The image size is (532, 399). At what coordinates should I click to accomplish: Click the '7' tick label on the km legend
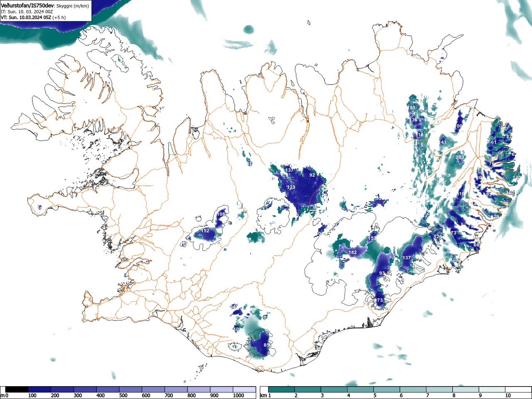(x=428, y=396)
